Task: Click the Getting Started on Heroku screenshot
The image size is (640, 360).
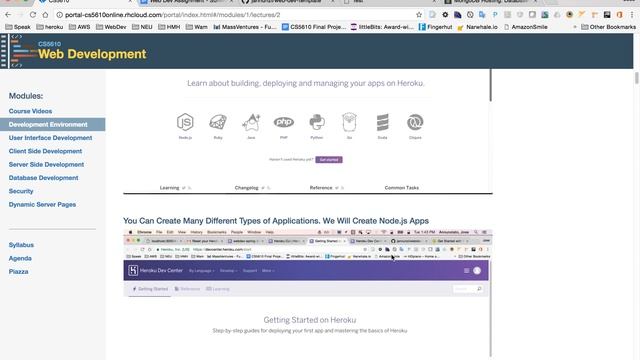Action: 307,293
